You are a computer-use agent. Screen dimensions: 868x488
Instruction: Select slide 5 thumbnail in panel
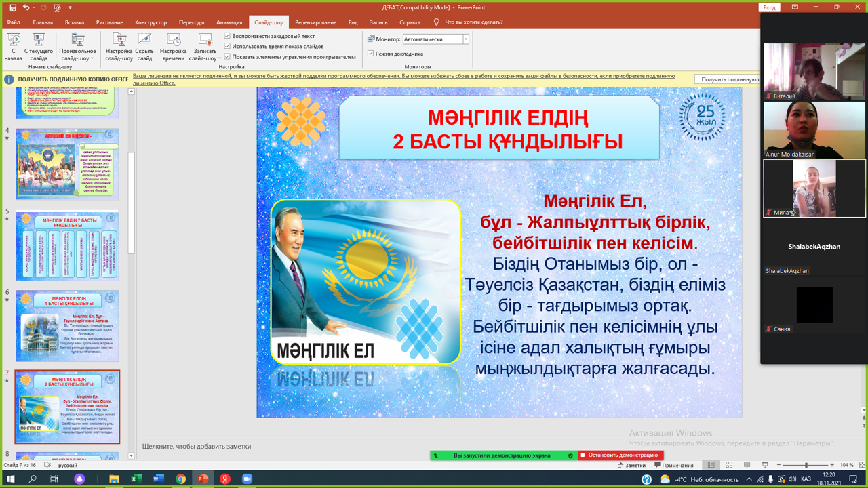[x=67, y=245]
